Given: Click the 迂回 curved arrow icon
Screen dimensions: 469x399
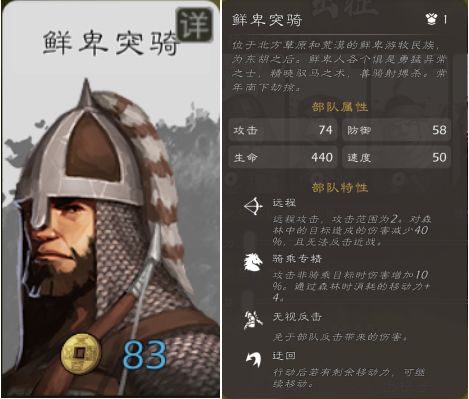Looking at the screenshot, I should pos(254,359).
